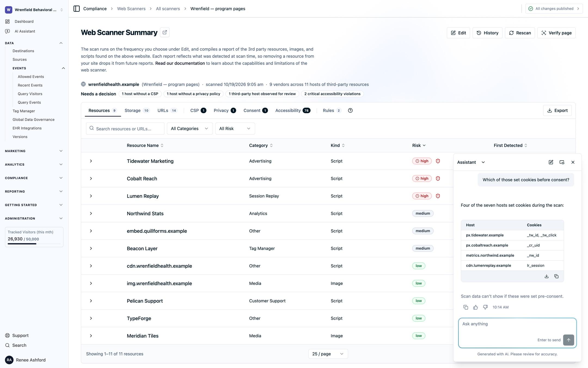Viewport: 588px width, 368px height.
Task: Export the scanner report
Action: [557, 110]
